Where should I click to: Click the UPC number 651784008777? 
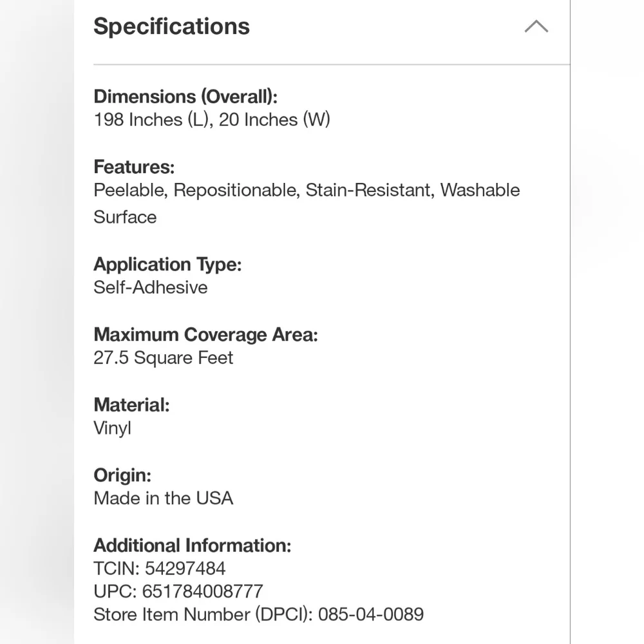point(202,591)
